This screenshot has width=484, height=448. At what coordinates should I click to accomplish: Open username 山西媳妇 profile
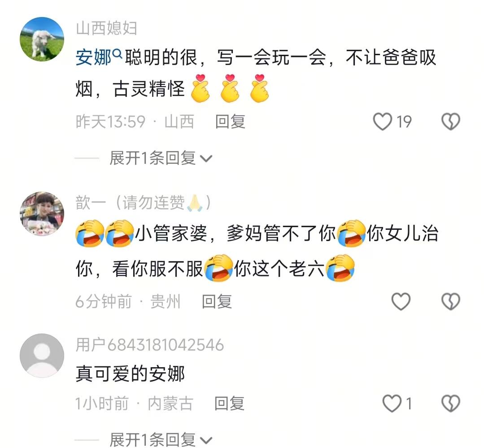click(106, 28)
